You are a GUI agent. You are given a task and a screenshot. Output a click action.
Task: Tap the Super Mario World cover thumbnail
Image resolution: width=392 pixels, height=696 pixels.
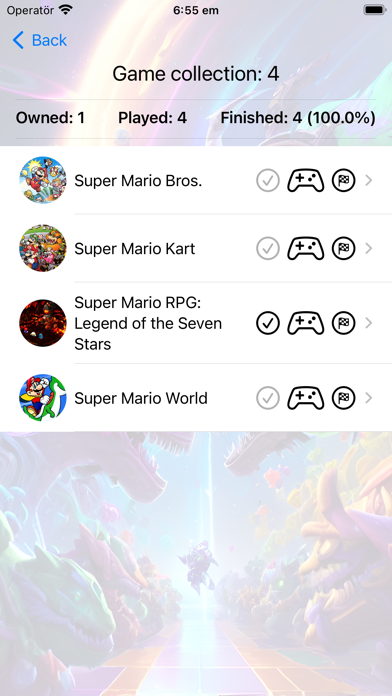(43, 398)
